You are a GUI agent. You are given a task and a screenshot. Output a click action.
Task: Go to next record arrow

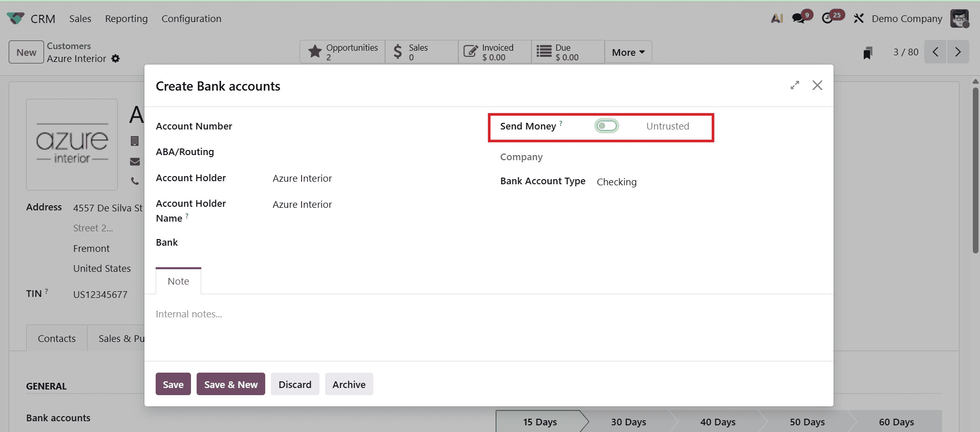click(958, 52)
